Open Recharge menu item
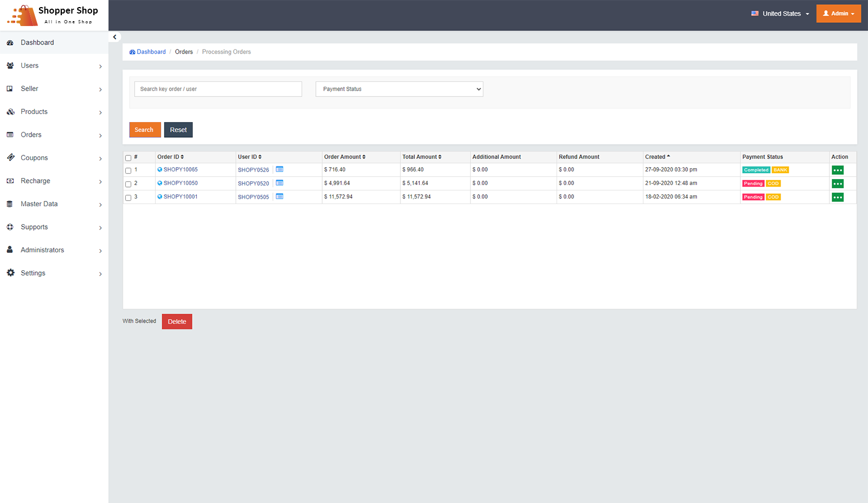 pos(54,181)
